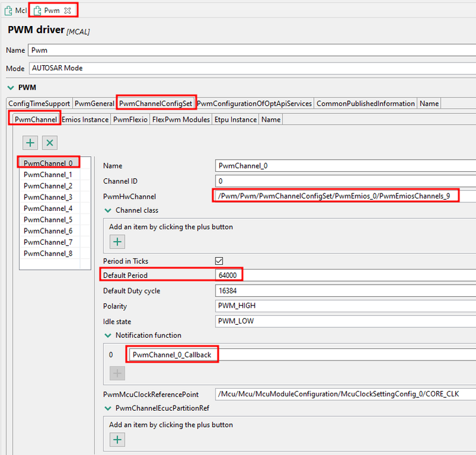The height and width of the screenshot is (455, 476).
Task: Switch to the Mcl editor tab
Action: pos(16,10)
